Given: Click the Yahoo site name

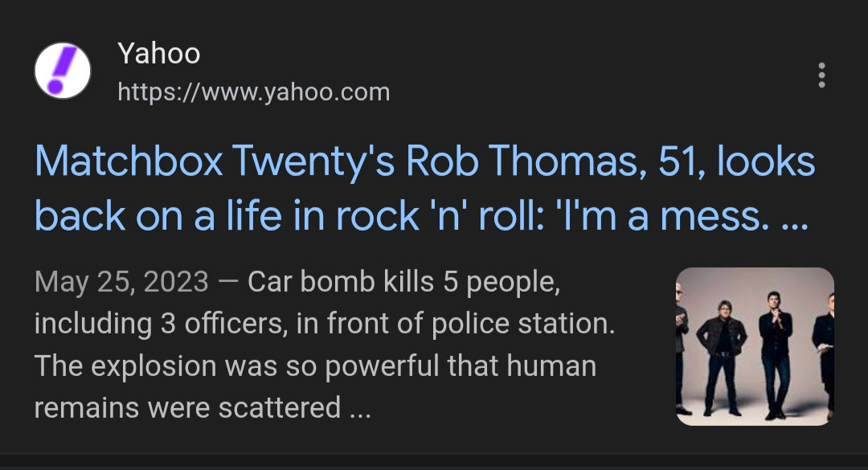Looking at the screenshot, I should [158, 54].
